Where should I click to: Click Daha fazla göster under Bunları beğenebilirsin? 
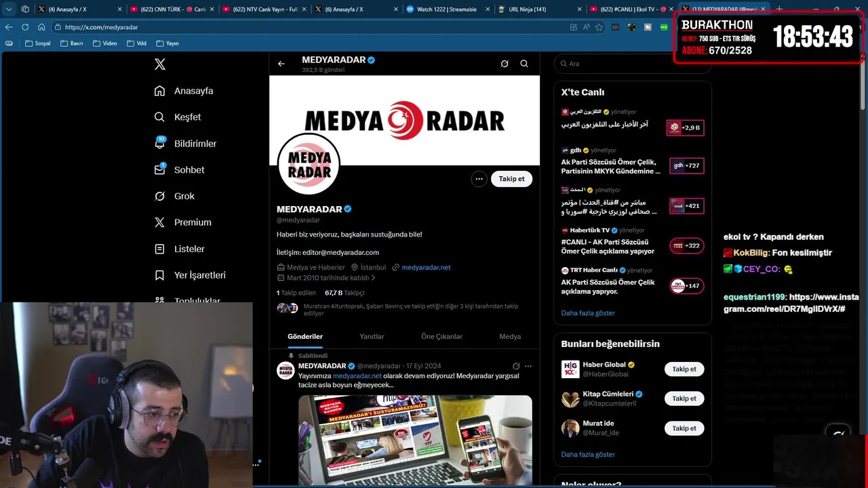588,455
